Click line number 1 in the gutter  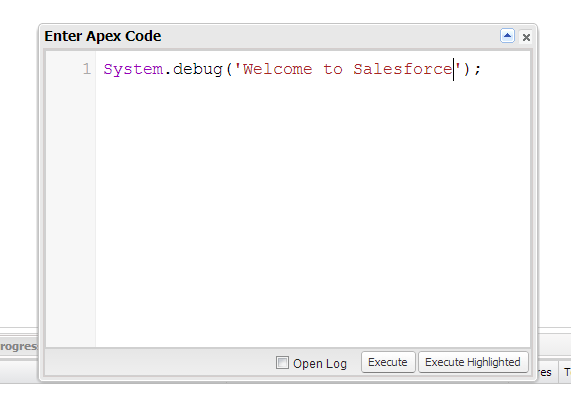(x=87, y=69)
